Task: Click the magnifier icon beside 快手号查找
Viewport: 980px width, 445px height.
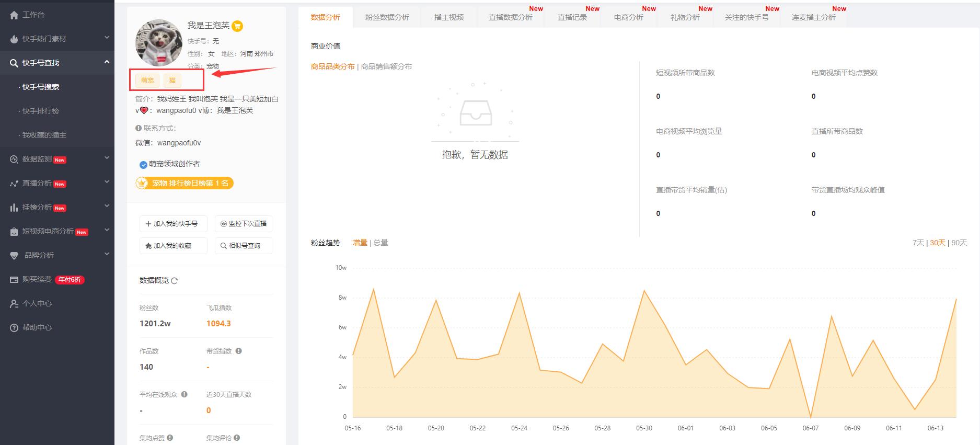Action: click(x=14, y=63)
